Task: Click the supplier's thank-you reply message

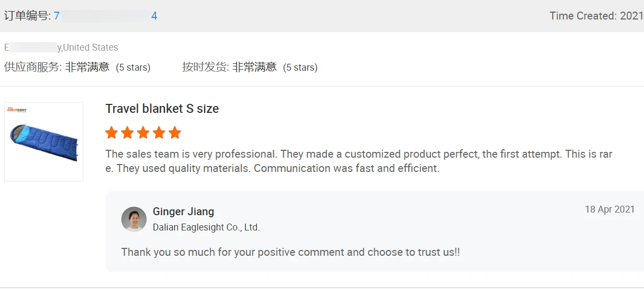Action: coord(291,252)
